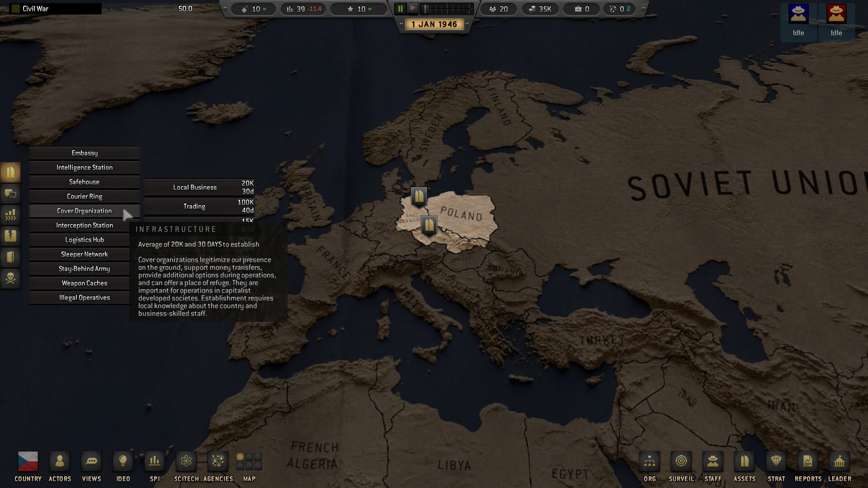Select the rising bars with arrows sidebar icon

point(10,215)
